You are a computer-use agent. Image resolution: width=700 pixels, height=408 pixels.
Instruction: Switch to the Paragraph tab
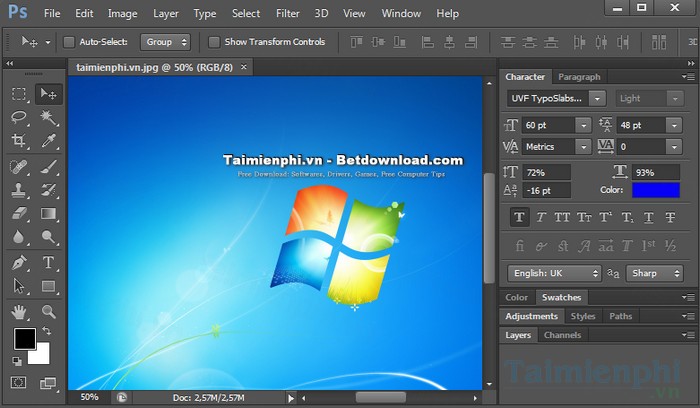pyautogui.click(x=580, y=77)
